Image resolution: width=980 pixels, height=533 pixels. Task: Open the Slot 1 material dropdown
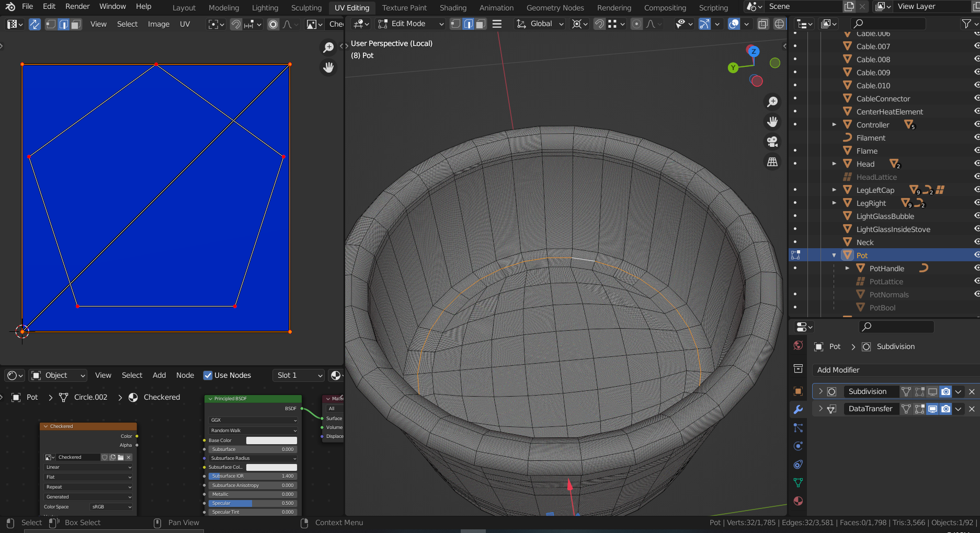coord(299,375)
